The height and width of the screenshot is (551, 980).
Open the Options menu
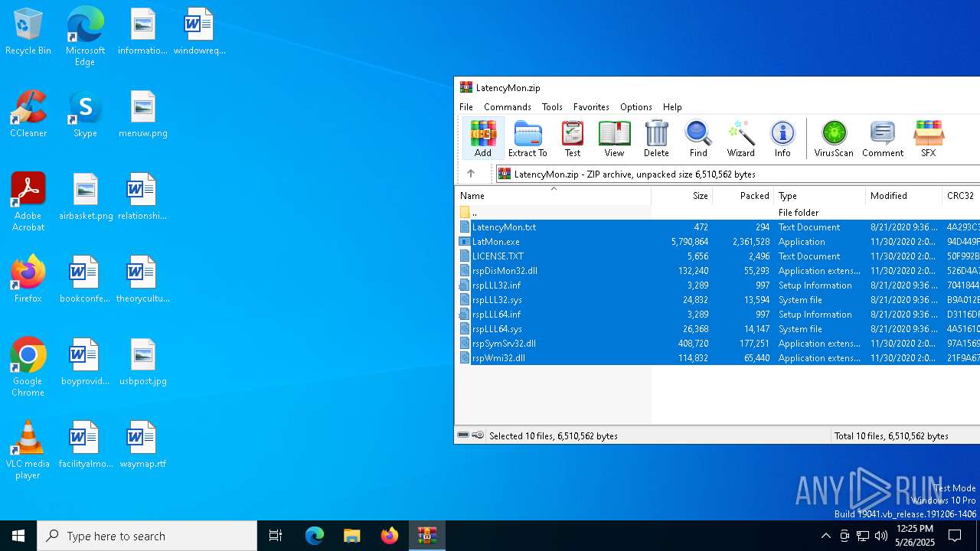636,107
